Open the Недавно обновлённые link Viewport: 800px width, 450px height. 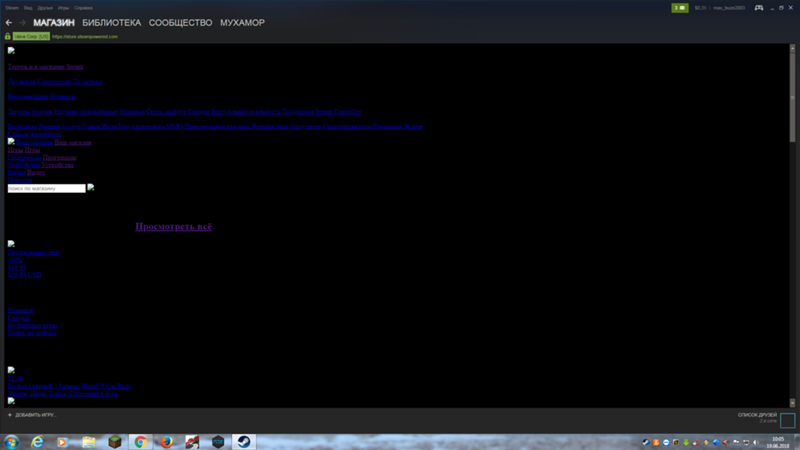(x=86, y=112)
